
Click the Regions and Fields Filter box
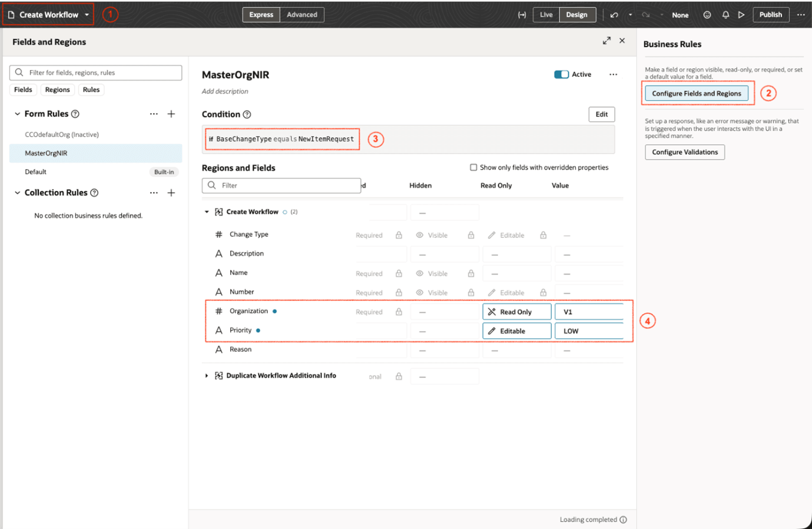281,186
